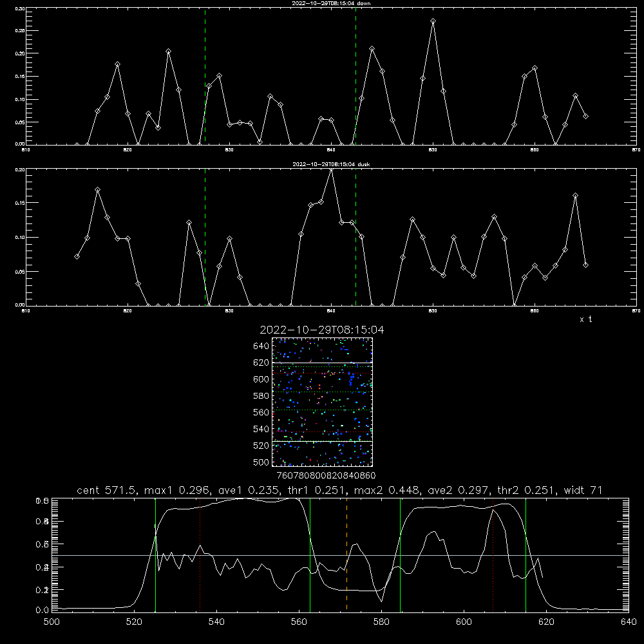This screenshot has height=644, width=644.
Task: Click the '580' y-axis label beside the image
Action: tap(261, 396)
